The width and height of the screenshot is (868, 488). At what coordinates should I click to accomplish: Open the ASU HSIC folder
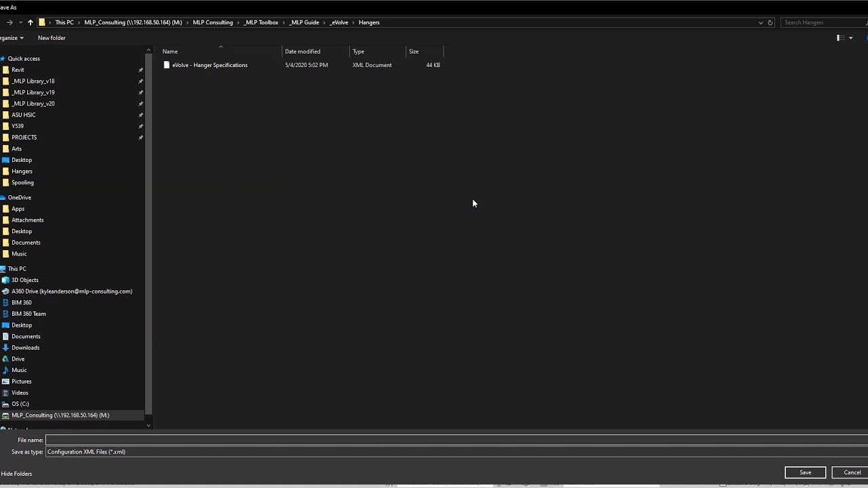pyautogui.click(x=23, y=115)
